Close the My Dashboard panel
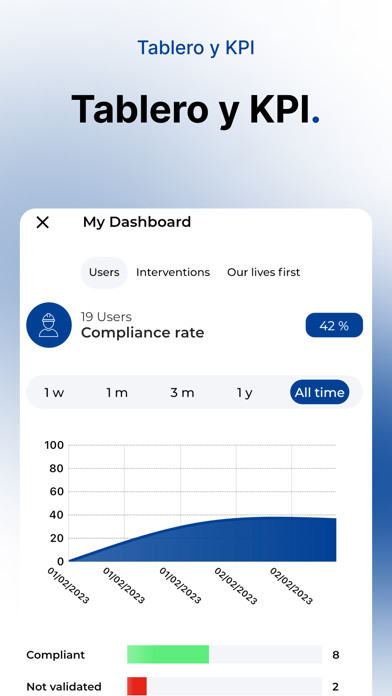The image size is (392, 696). 42,222
